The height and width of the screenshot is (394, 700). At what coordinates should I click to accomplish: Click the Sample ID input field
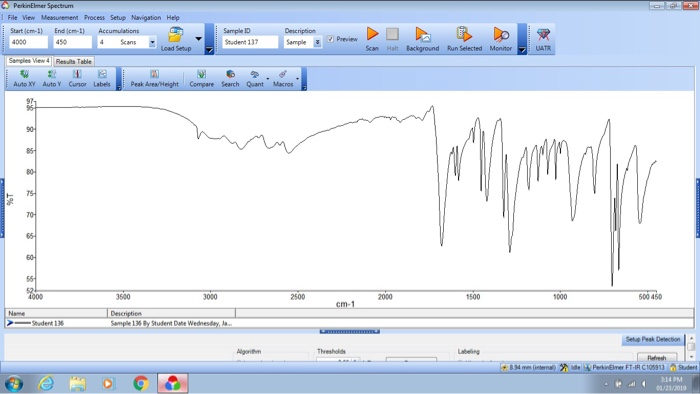250,42
